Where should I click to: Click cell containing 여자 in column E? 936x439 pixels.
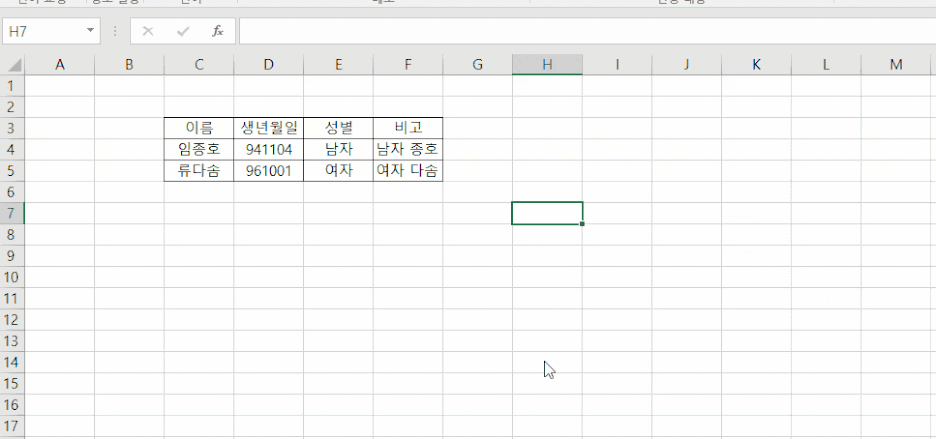click(338, 171)
